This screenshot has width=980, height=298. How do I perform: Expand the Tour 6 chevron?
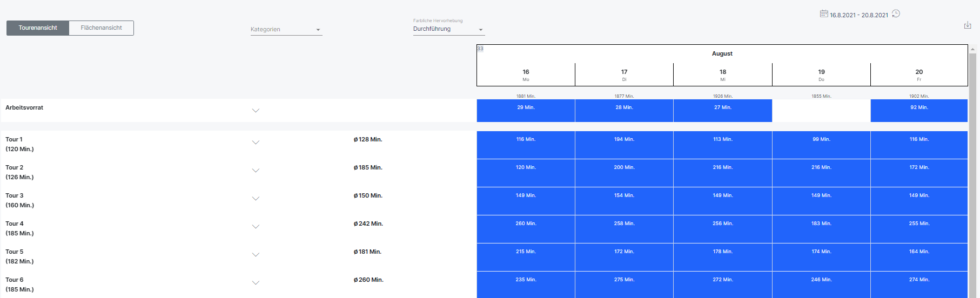pyautogui.click(x=256, y=283)
